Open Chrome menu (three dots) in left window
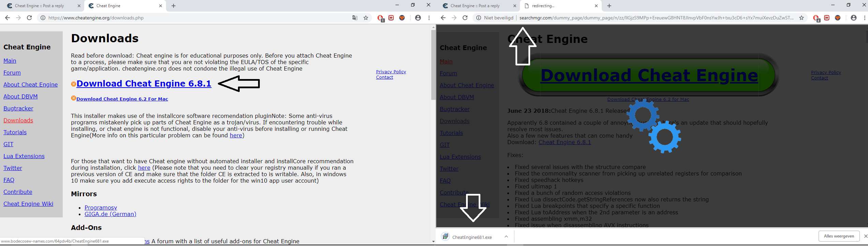Viewport: 868px width, 246px height. 429,18
